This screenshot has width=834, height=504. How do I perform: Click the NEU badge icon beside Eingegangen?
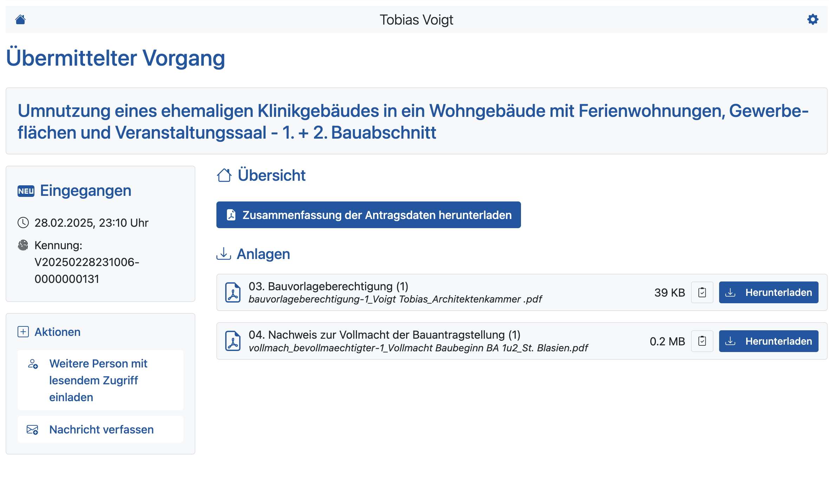(x=26, y=191)
